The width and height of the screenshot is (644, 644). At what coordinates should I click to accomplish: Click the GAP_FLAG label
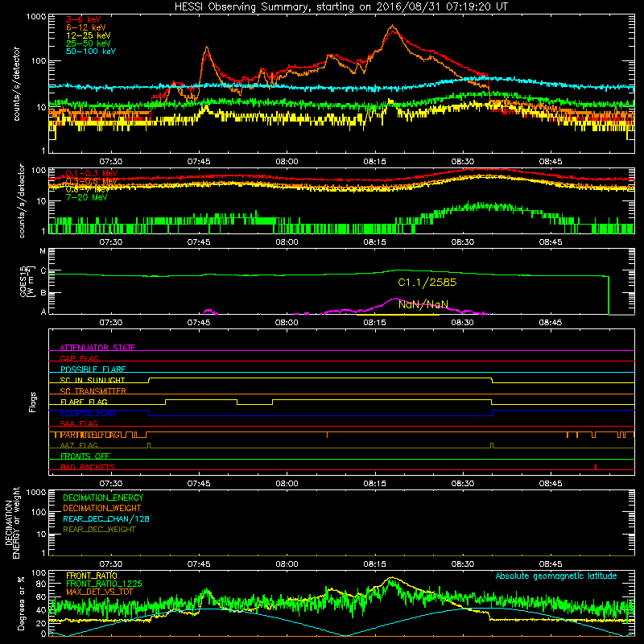[79, 358]
